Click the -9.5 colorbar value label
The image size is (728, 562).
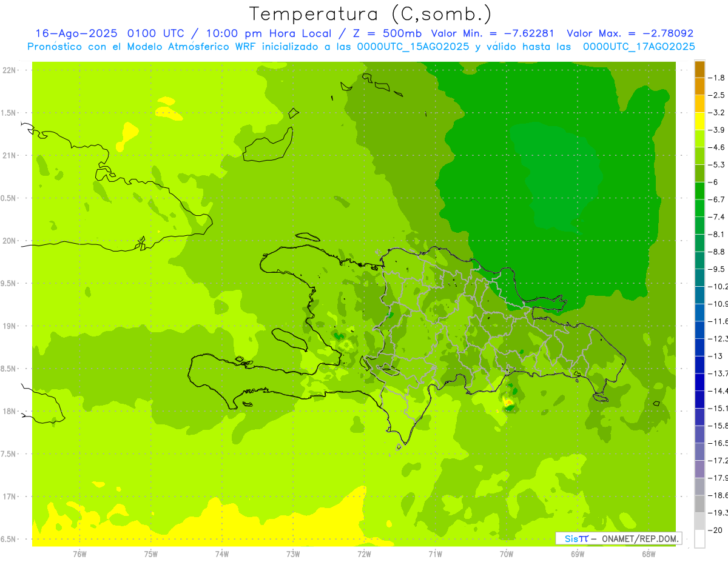[x=716, y=269]
